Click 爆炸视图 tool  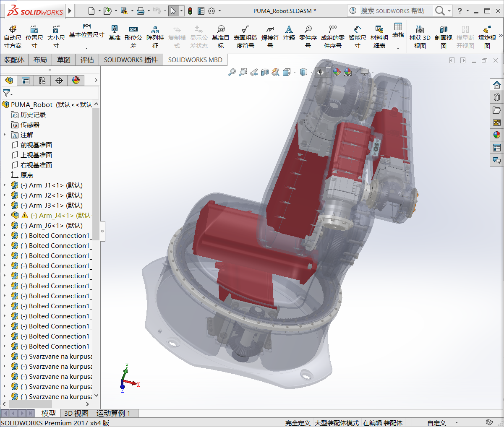pos(487,37)
